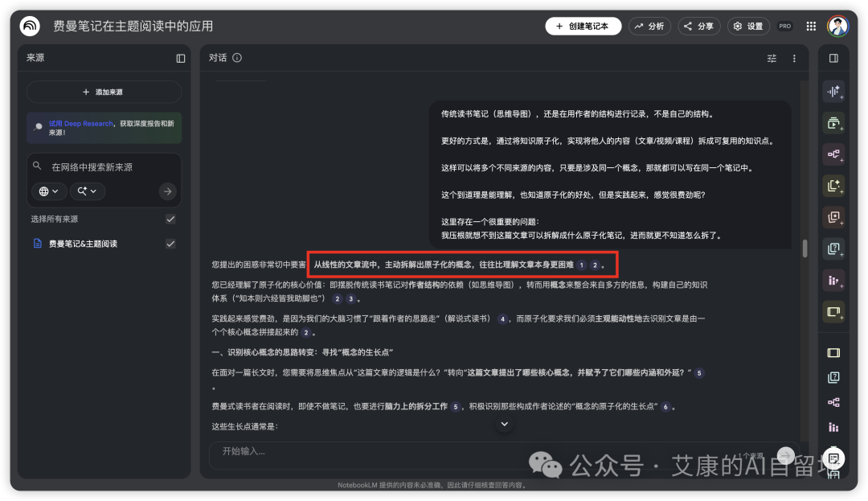Click the 对话 panel heading
868x501 pixels.
click(218, 58)
